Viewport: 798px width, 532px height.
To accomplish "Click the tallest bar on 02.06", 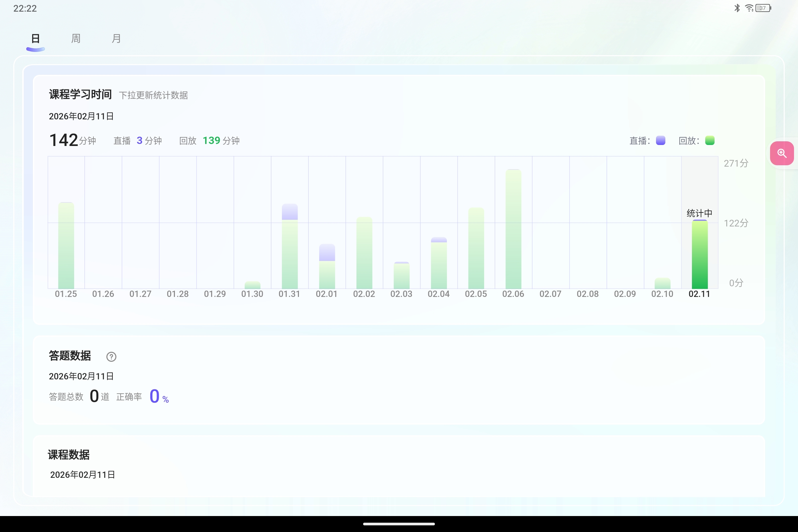I will [513, 227].
